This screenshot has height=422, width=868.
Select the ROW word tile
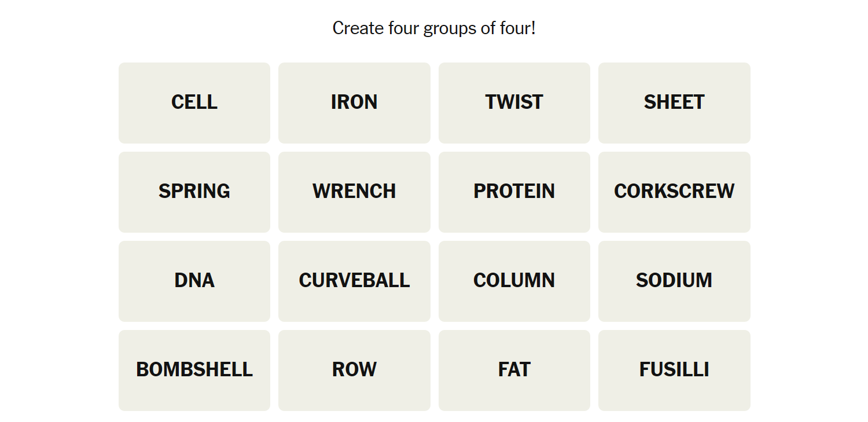coord(354,370)
